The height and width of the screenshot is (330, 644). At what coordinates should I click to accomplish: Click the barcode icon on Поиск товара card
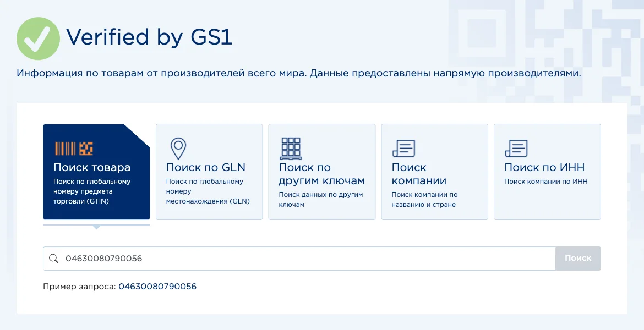(74, 148)
